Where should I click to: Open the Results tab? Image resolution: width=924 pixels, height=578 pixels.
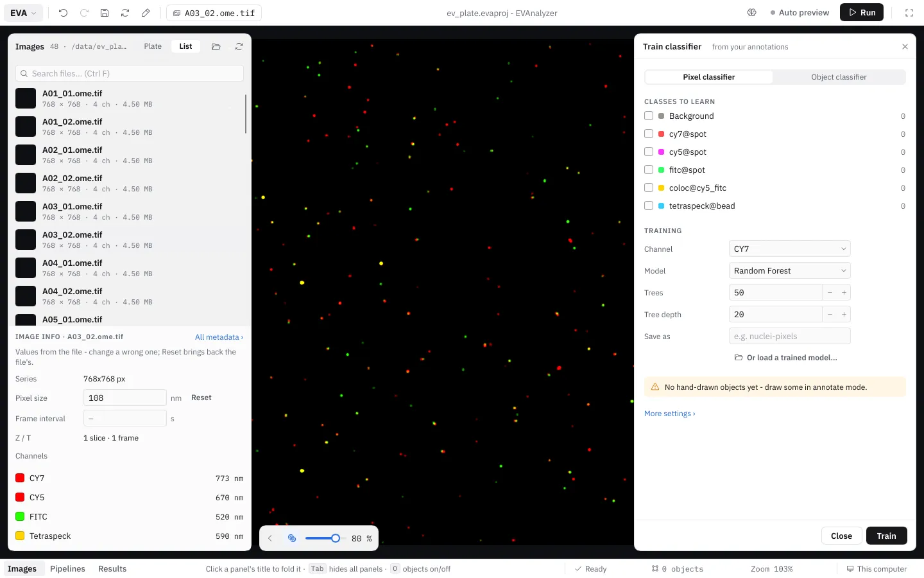click(x=112, y=569)
